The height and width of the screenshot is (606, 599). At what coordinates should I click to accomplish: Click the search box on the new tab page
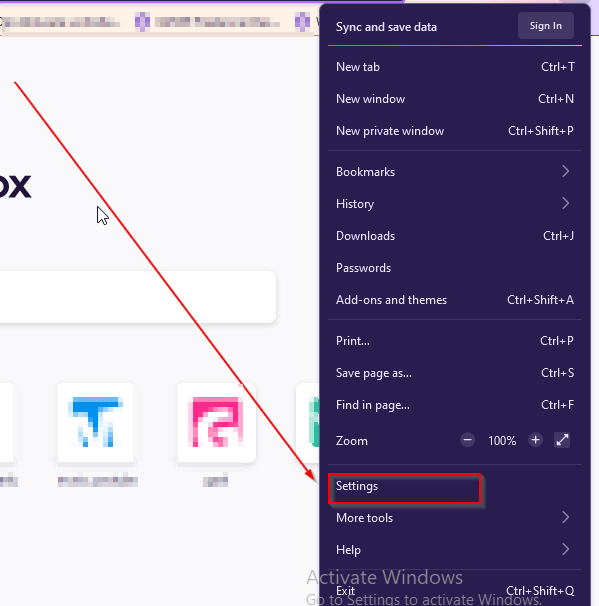[137, 297]
